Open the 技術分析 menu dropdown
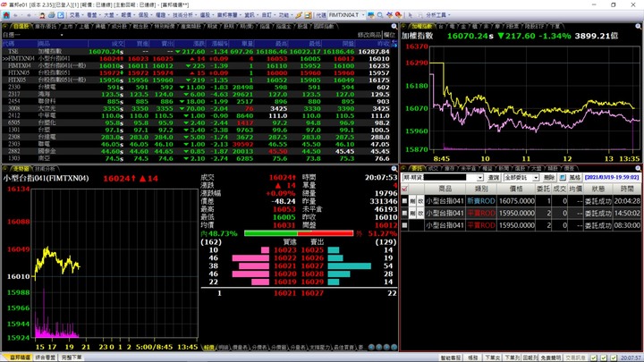The width and height of the screenshot is (644, 362). tap(184, 15)
